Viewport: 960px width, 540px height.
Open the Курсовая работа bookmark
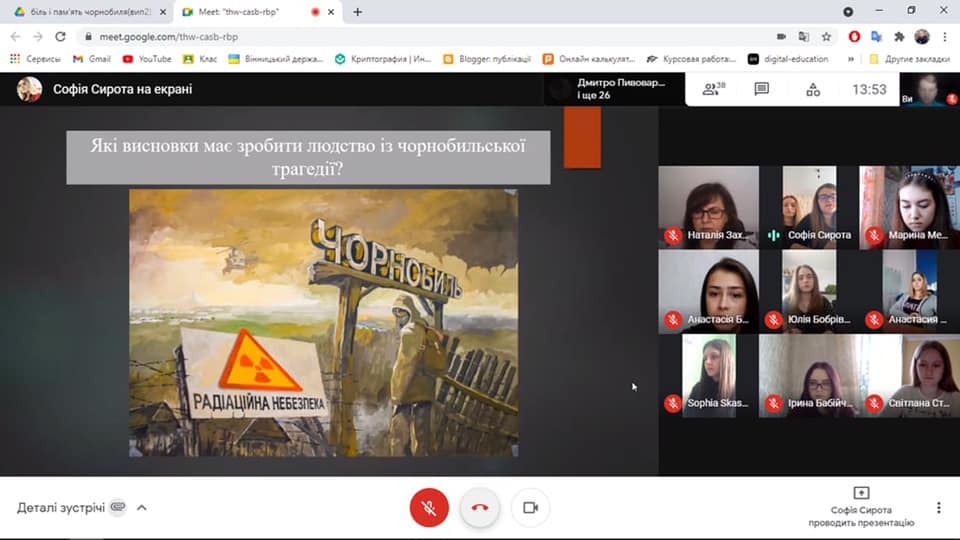(x=691, y=59)
